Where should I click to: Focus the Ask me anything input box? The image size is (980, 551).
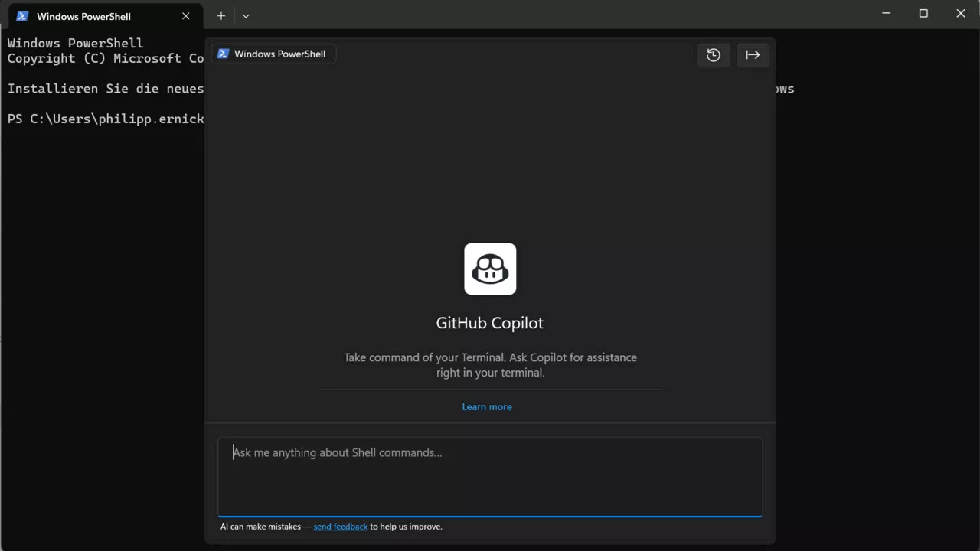(x=490, y=477)
